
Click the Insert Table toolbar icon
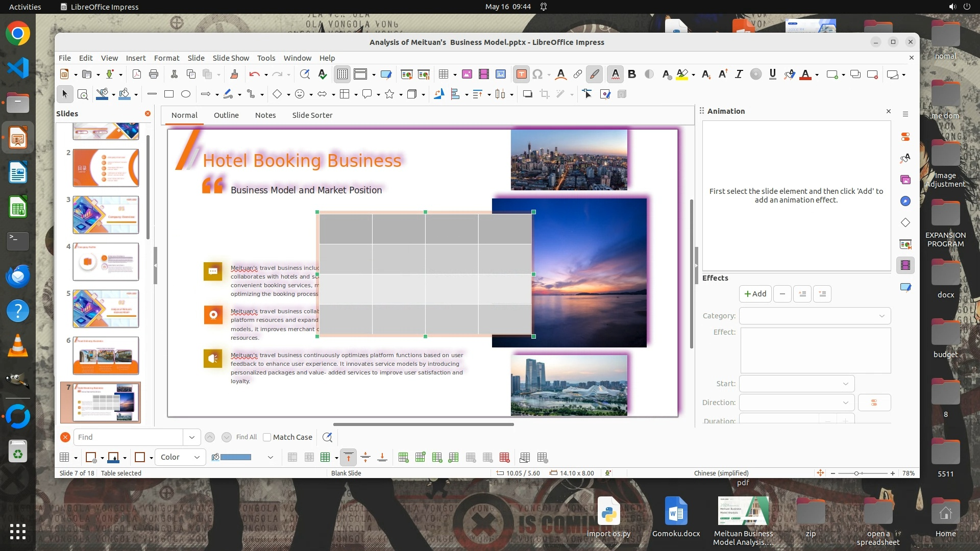tap(444, 74)
